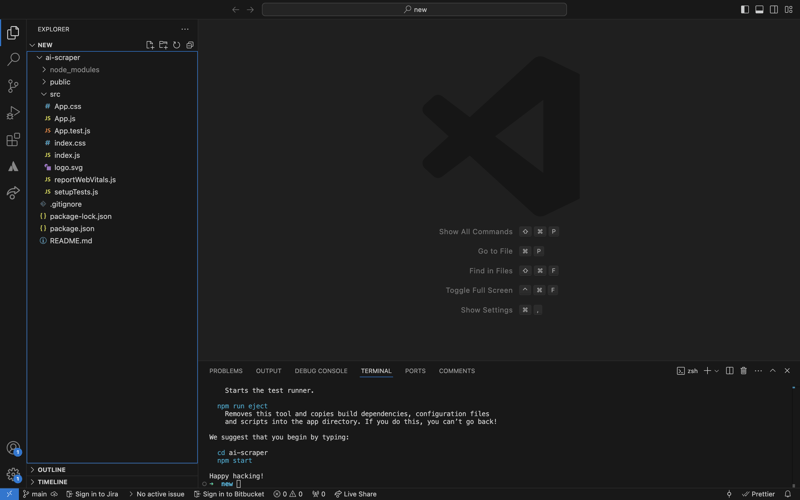Open remote window indicator in status bar
This screenshot has width=800, height=500.
pyautogui.click(x=9, y=494)
